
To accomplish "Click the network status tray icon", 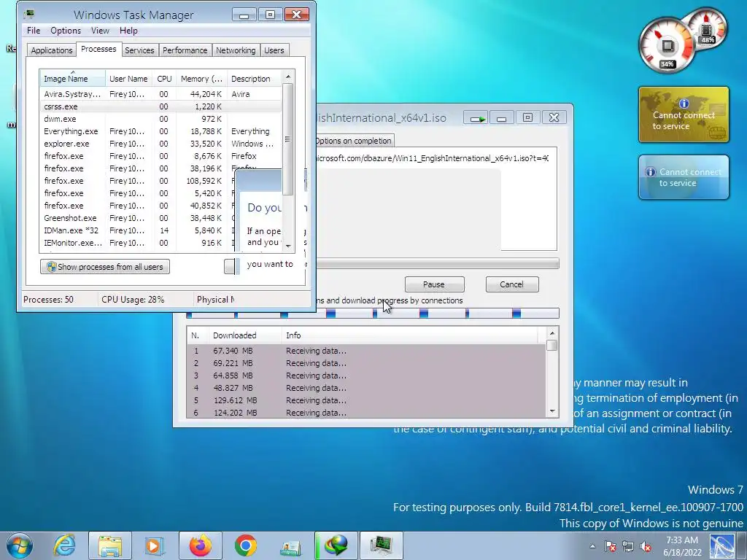I will (628, 546).
